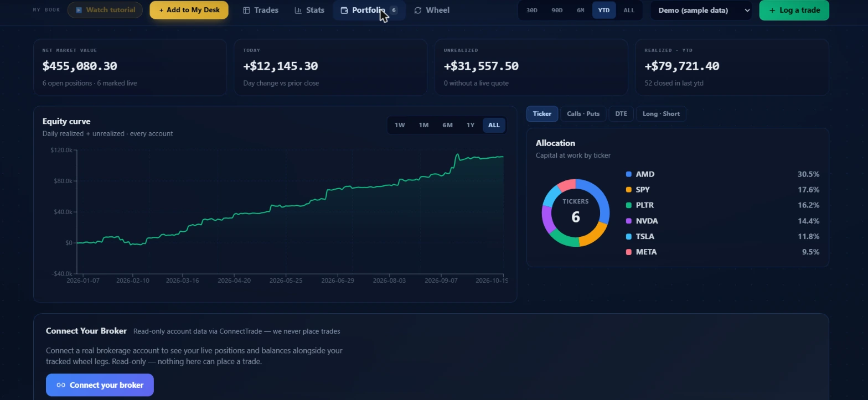Click the Log a trade button
Viewport: 868px width, 400px height.
tap(794, 10)
